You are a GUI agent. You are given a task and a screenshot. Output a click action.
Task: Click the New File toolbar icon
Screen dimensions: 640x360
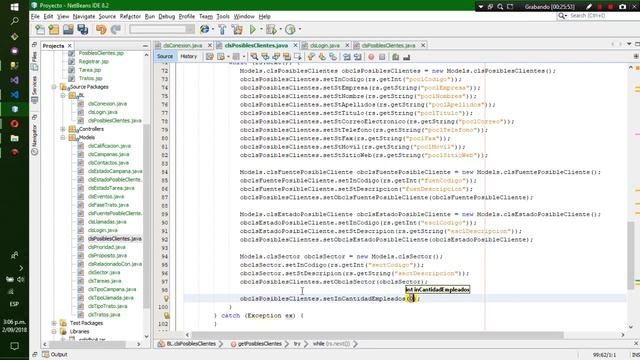[40, 29]
